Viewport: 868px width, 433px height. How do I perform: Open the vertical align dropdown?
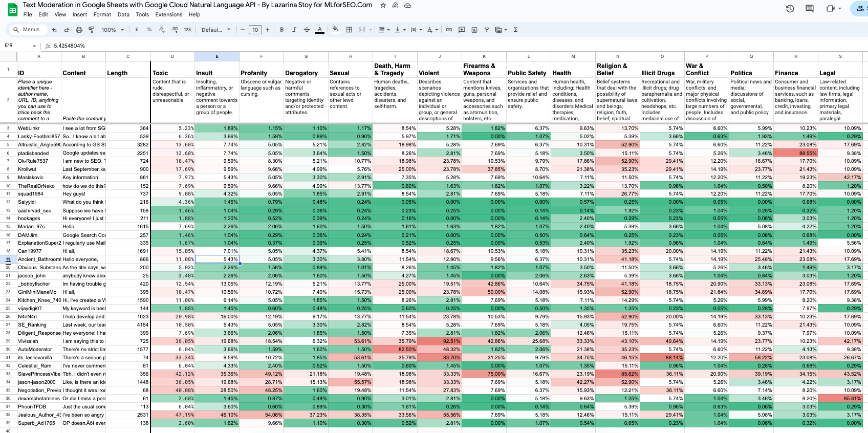pyautogui.click(x=400, y=30)
